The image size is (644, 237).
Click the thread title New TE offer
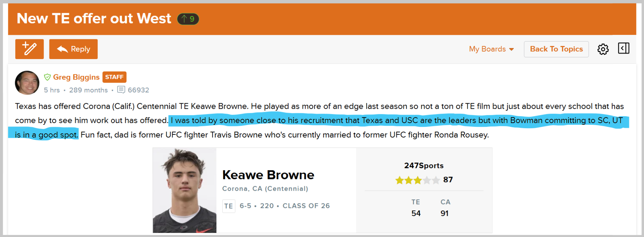click(x=94, y=18)
